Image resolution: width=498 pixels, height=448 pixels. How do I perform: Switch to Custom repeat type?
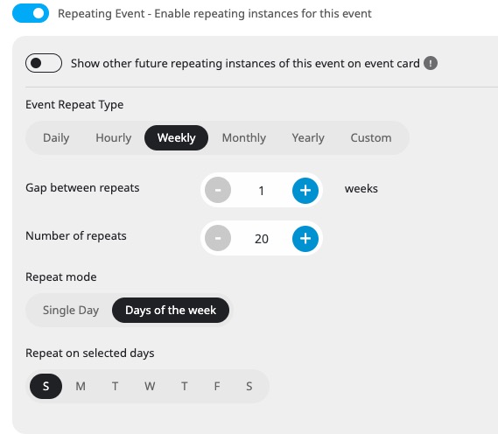(x=371, y=137)
